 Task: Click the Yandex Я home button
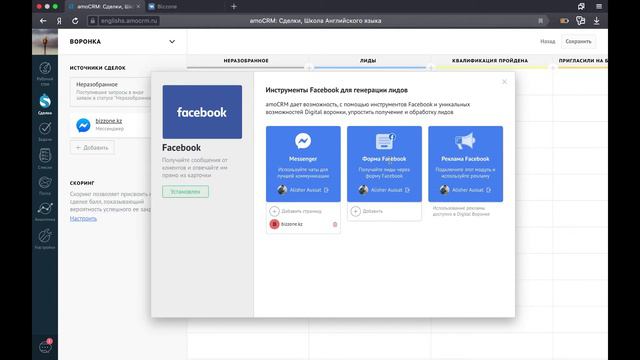[59, 21]
